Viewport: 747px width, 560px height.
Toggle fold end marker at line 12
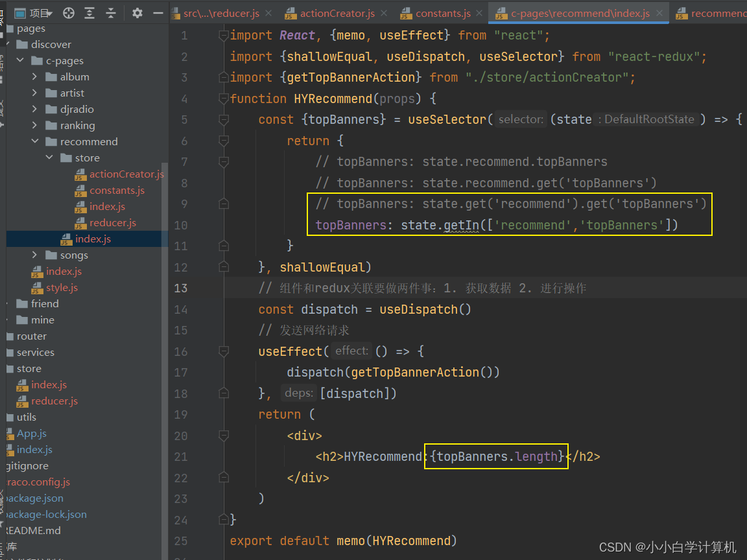(224, 267)
